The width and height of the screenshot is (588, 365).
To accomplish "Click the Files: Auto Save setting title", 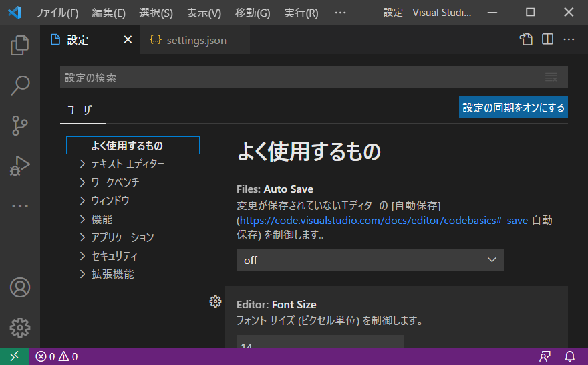I will pyautogui.click(x=275, y=189).
